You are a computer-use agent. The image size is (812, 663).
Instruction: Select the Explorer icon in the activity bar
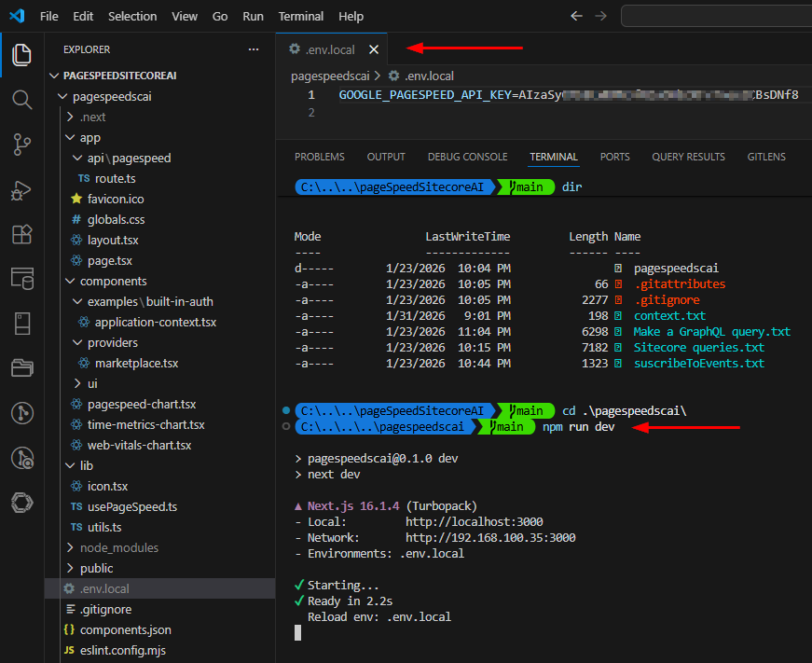(x=21, y=55)
